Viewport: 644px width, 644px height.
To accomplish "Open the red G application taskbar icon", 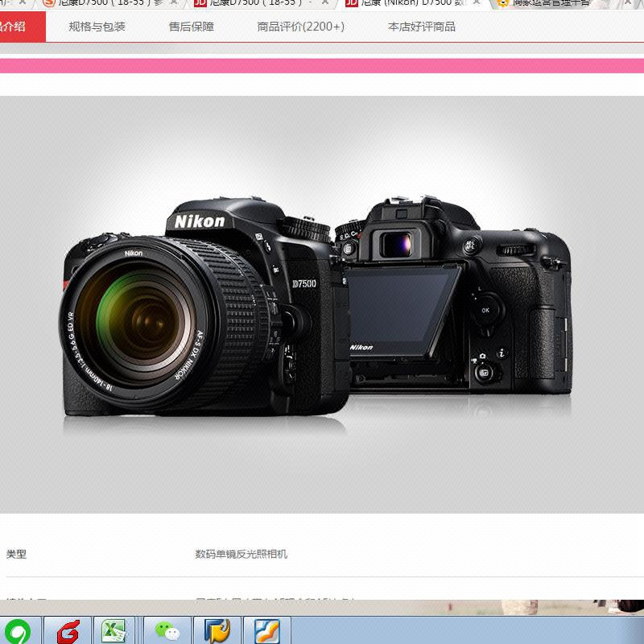I will coord(68,631).
